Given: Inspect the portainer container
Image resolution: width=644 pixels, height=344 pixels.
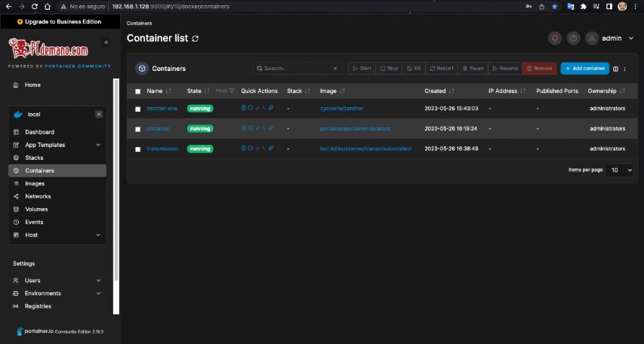Looking at the screenshot, I should point(251,128).
